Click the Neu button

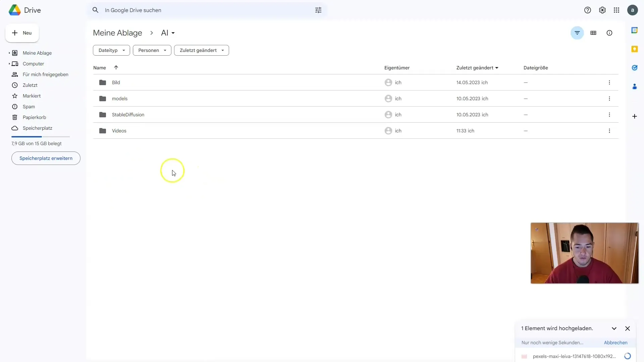point(22,33)
